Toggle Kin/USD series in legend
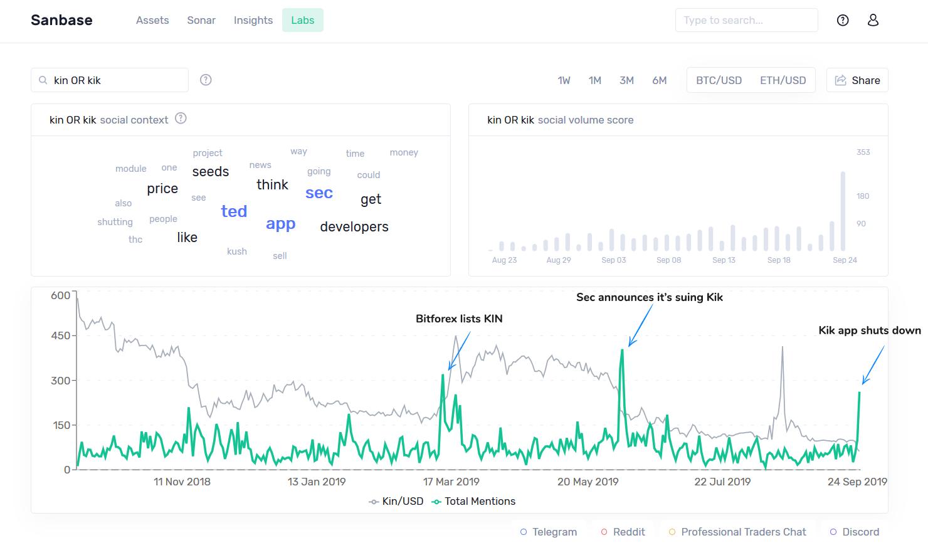Viewport: 928px width, 560px height. click(x=396, y=501)
